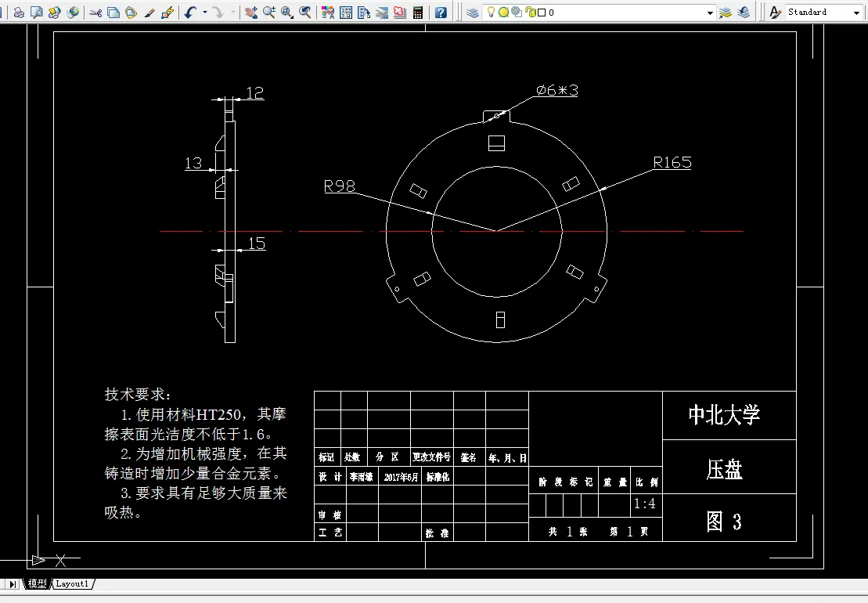
Task: Select the 13 dimension in side view
Action: pos(193,164)
